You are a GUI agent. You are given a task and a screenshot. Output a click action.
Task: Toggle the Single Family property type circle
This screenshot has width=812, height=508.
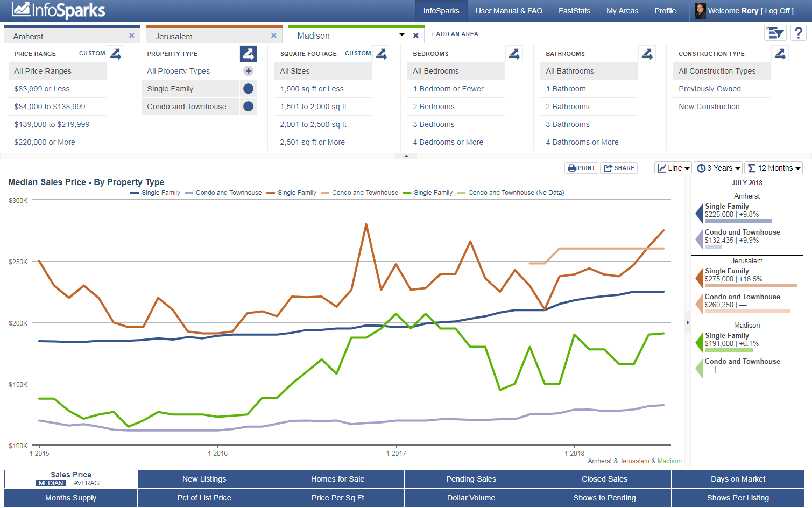coord(248,89)
